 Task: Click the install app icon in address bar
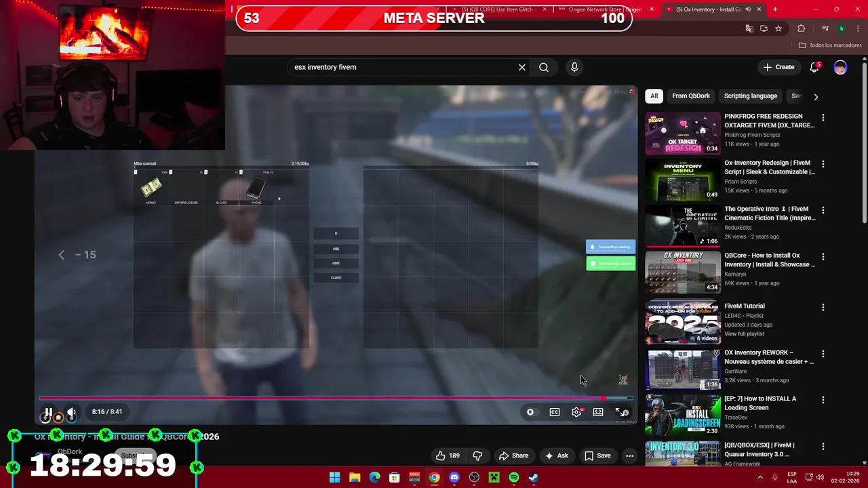click(764, 28)
